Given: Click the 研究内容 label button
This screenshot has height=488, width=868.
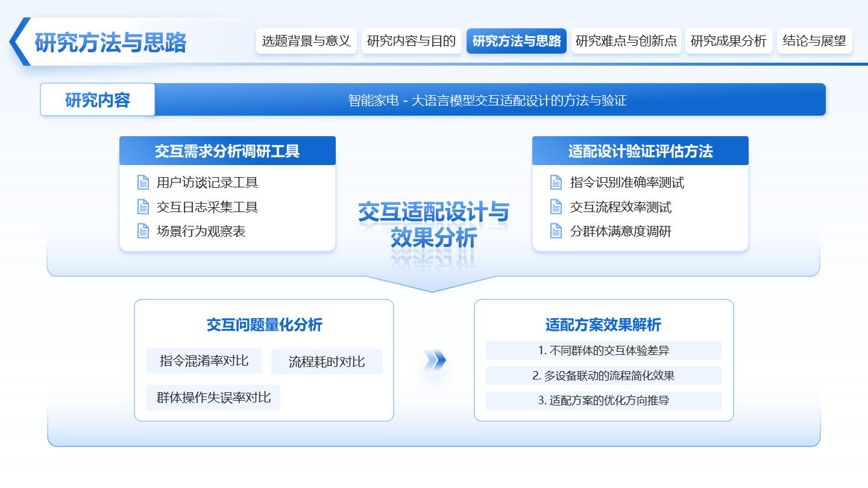Looking at the screenshot, I should click(96, 99).
